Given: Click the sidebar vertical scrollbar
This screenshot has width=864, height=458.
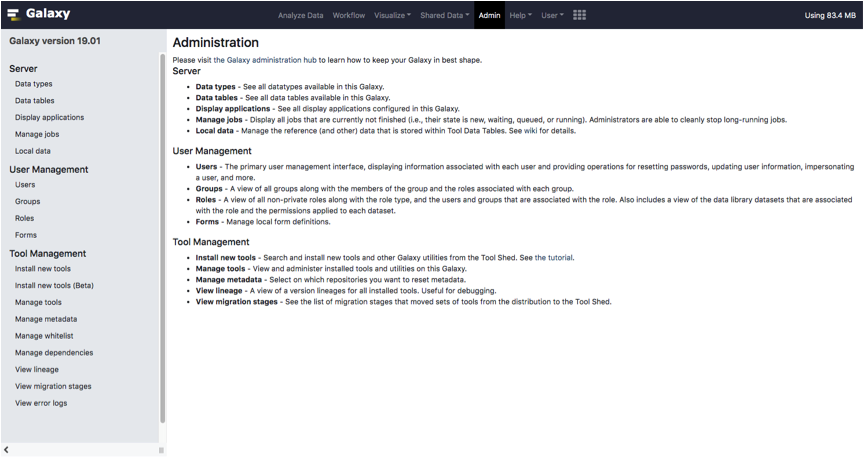Looking at the screenshot, I should point(163,238).
